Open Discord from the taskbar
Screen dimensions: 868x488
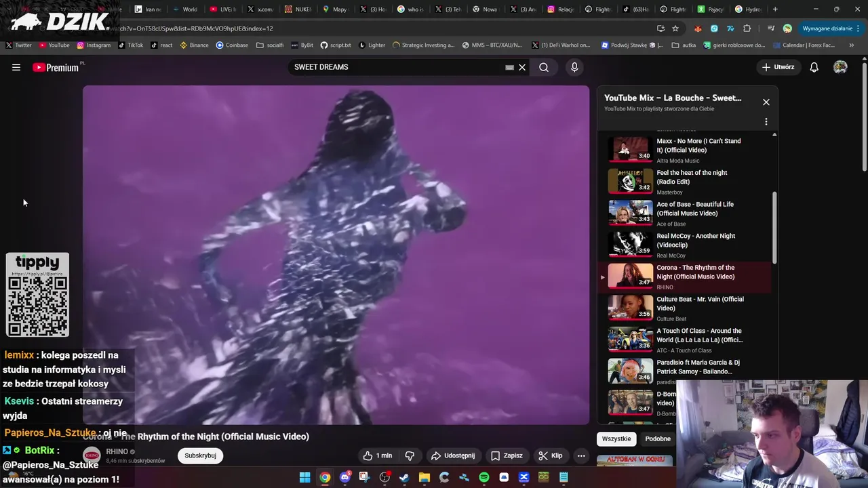345,477
